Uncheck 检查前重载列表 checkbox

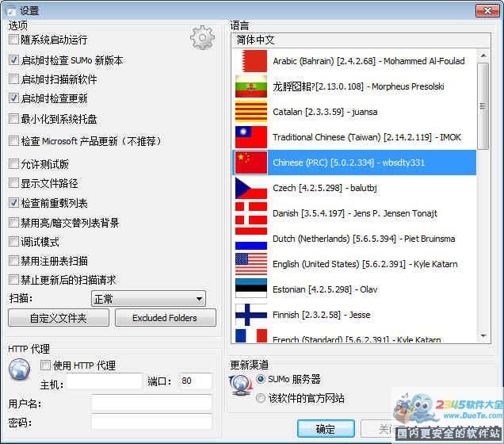click(13, 203)
